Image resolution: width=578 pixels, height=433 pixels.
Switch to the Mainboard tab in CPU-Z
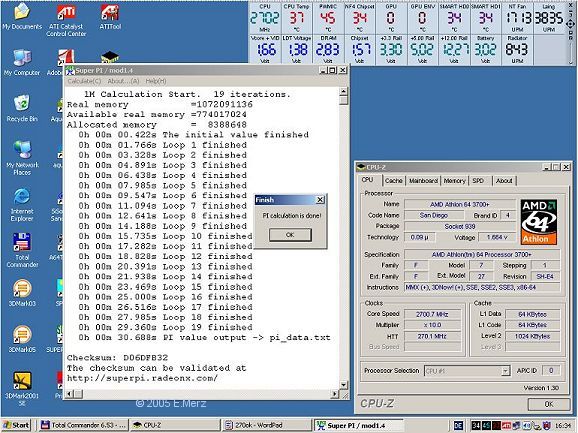tap(423, 181)
